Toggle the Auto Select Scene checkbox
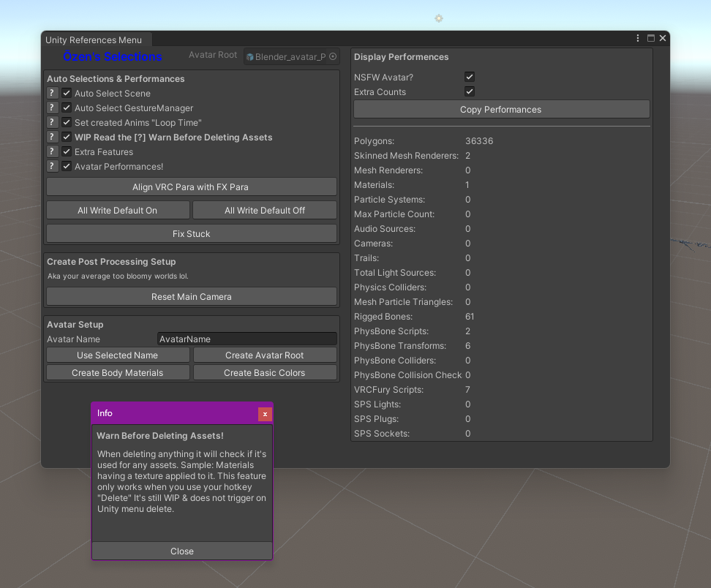The image size is (711, 588). click(x=67, y=94)
